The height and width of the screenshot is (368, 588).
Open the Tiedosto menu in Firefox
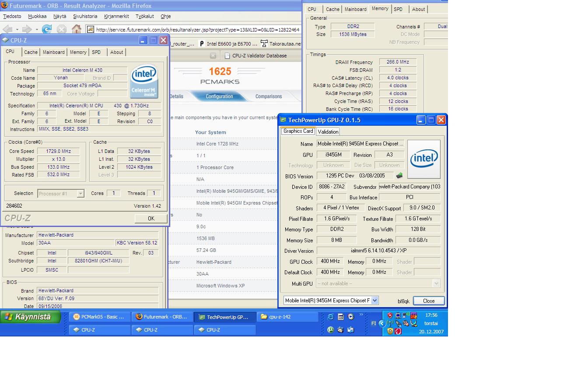coord(12,16)
